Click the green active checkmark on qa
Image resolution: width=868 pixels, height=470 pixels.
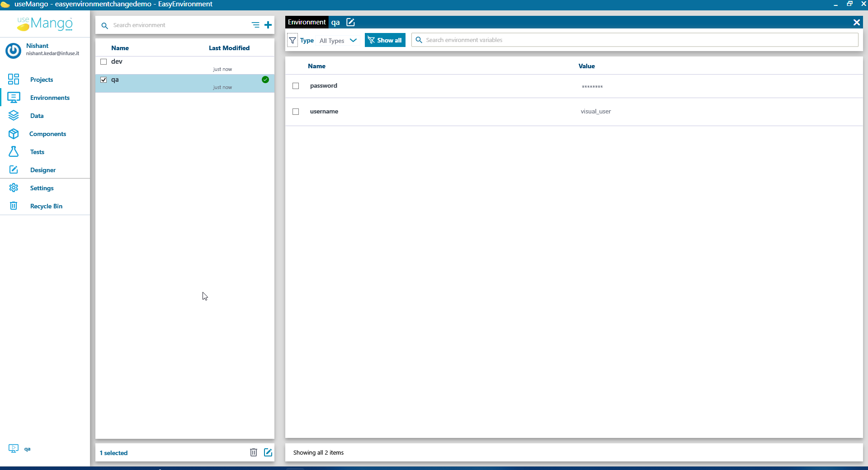click(265, 80)
